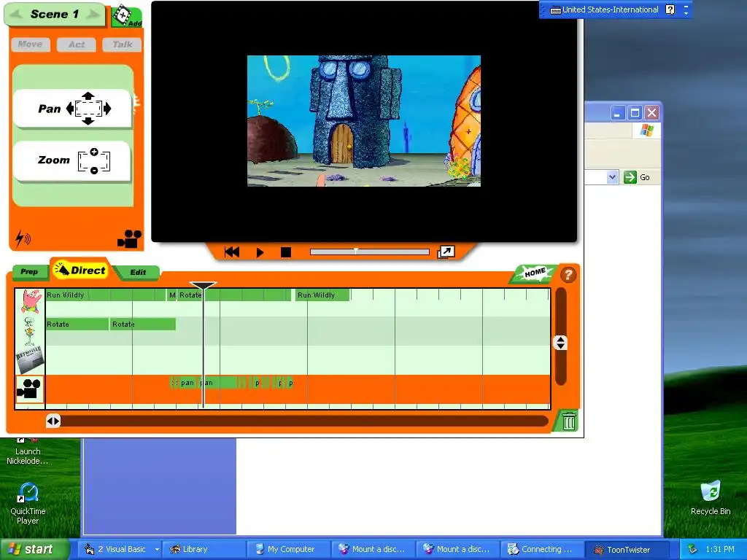Click the HOME button
This screenshot has width=747, height=560.
[x=535, y=273]
